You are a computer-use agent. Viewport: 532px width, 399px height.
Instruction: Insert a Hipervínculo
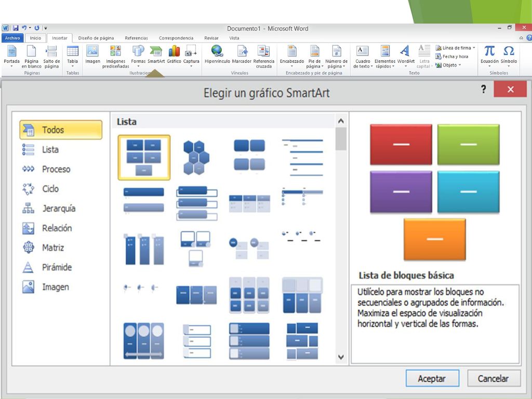pos(217,54)
